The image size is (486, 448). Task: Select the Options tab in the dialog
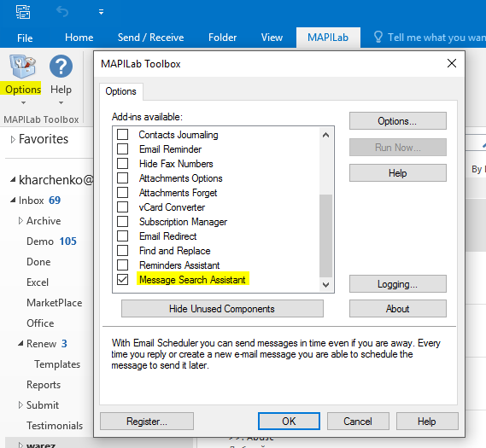coord(121,91)
